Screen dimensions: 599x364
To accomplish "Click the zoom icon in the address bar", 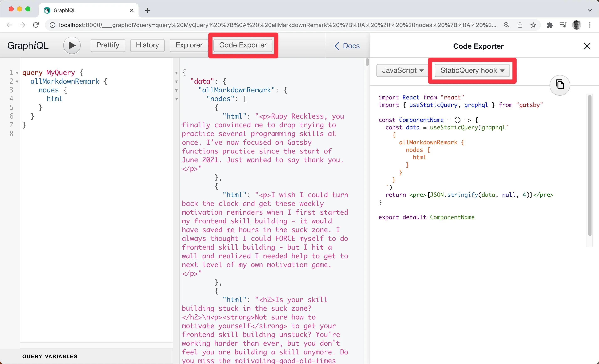I will [506, 25].
